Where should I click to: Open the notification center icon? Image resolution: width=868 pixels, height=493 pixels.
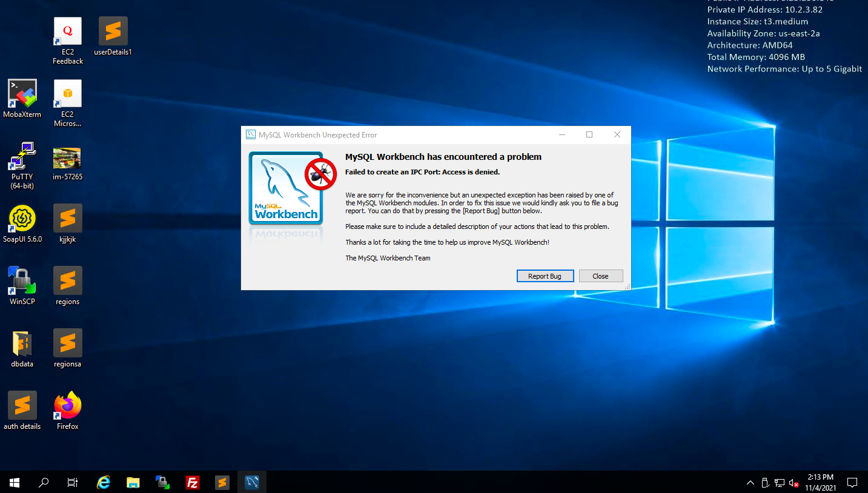pos(852,483)
